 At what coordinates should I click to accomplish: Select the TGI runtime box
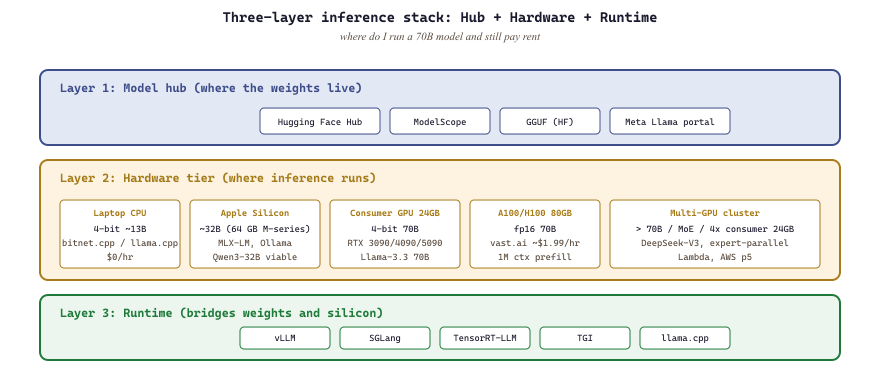coord(585,338)
